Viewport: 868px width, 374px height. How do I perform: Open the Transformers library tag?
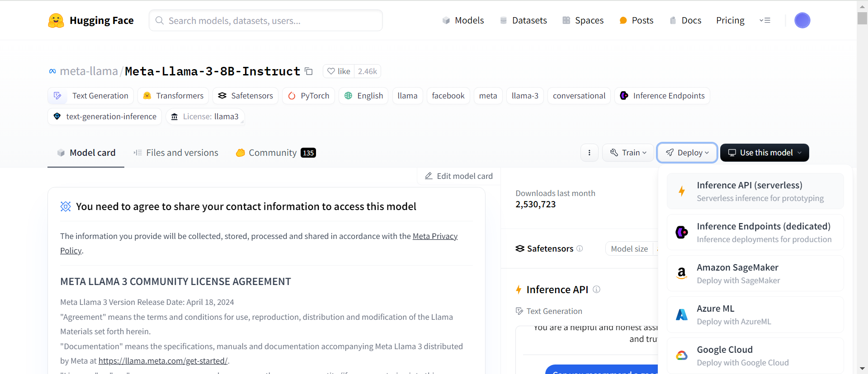point(173,96)
